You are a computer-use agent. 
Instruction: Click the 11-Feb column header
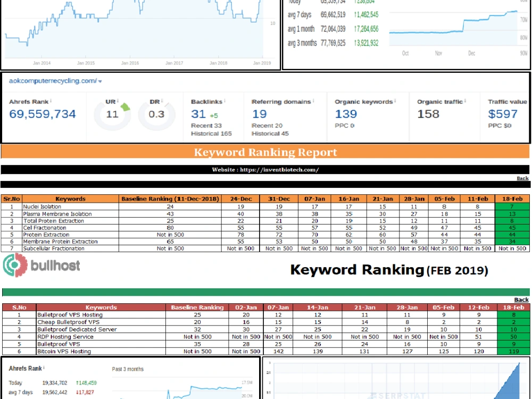(478, 199)
